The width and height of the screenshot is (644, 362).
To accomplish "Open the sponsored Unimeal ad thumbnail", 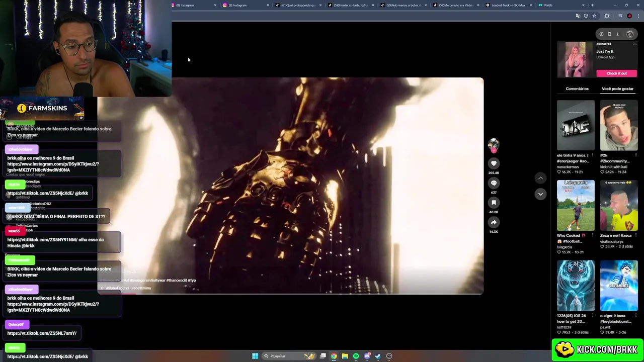I will [576, 59].
